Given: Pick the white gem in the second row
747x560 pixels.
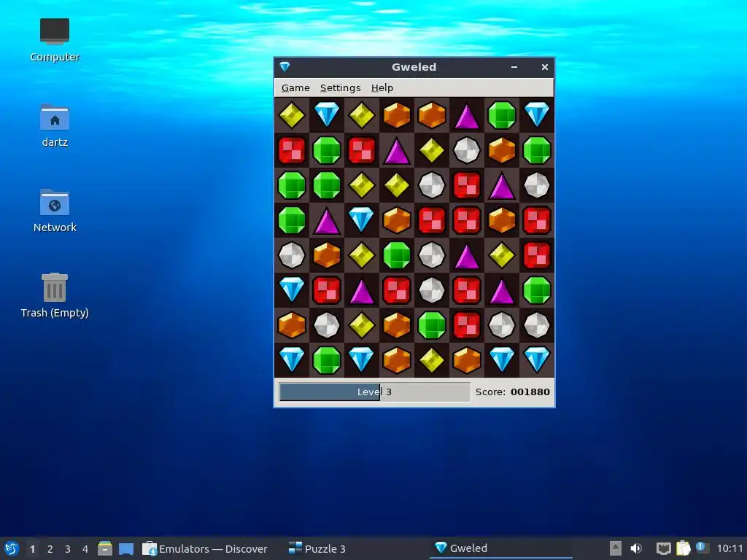Looking at the screenshot, I should [467, 150].
